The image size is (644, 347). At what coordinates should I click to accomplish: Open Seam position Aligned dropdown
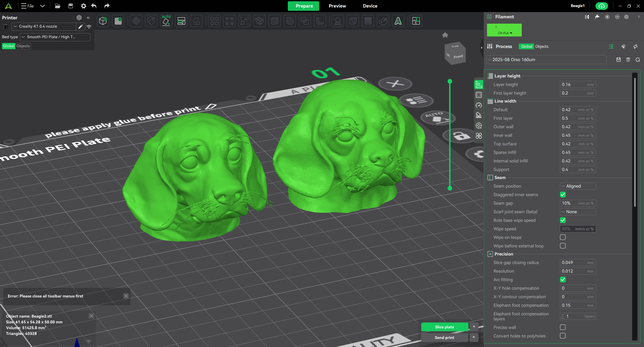click(x=578, y=186)
